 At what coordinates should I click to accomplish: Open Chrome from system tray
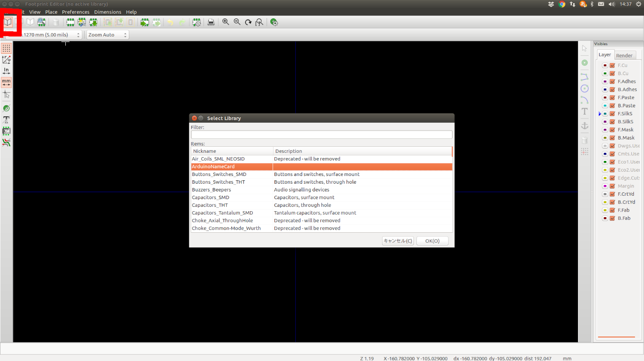pyautogui.click(x=562, y=4)
